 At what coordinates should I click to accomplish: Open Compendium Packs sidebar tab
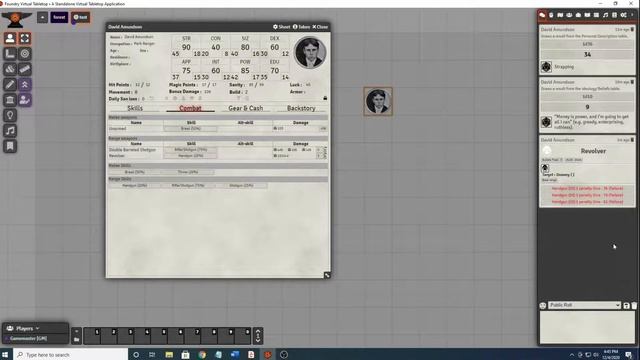tap(614, 15)
